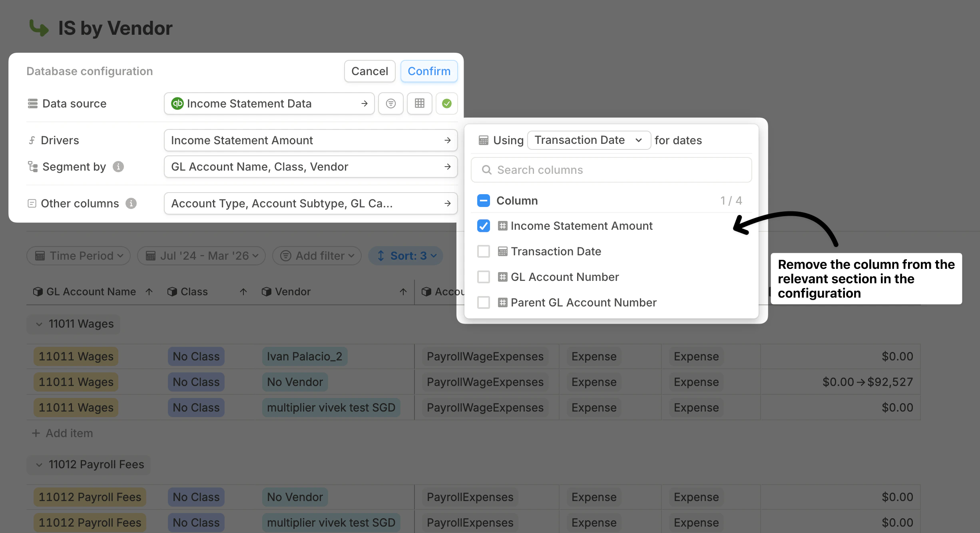980x533 pixels.
Task: Click the info icon next to Segment by
Action: point(118,167)
